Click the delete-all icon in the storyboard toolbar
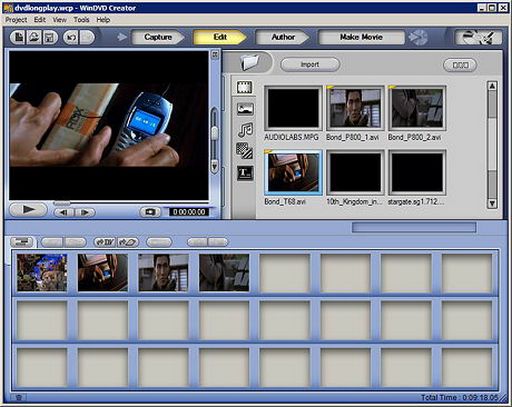The width and height of the screenshot is (512, 407). (105, 242)
